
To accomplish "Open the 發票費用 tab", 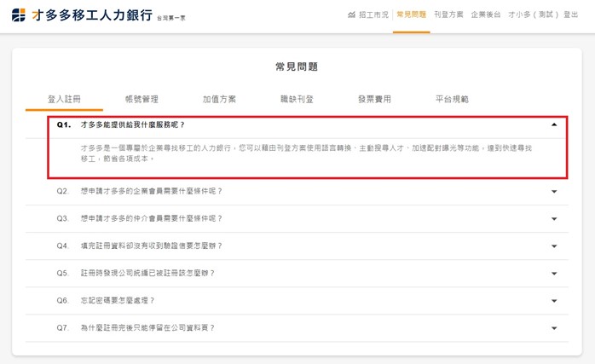I will click(x=374, y=100).
